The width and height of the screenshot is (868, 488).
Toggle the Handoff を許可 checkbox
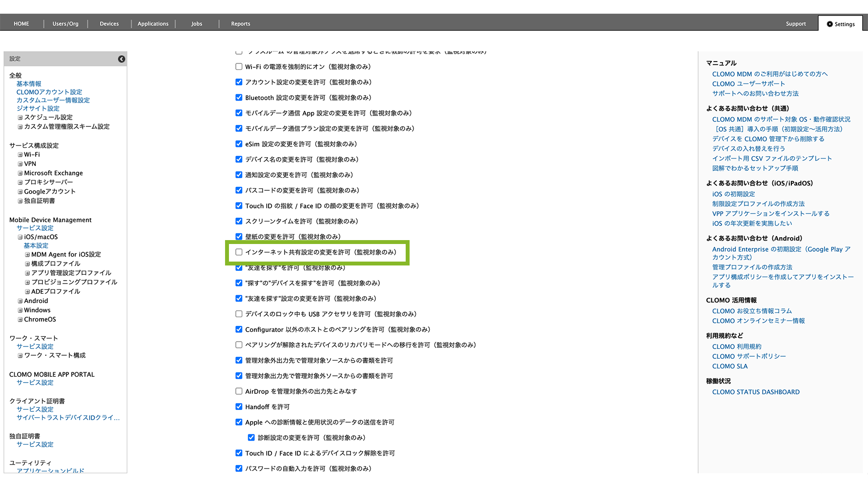[x=239, y=407]
